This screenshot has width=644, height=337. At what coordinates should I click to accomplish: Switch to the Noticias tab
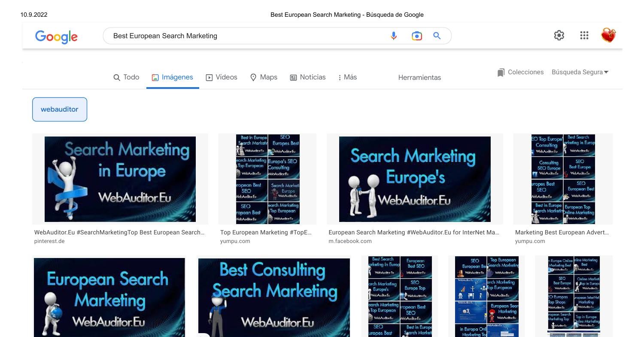[307, 77]
